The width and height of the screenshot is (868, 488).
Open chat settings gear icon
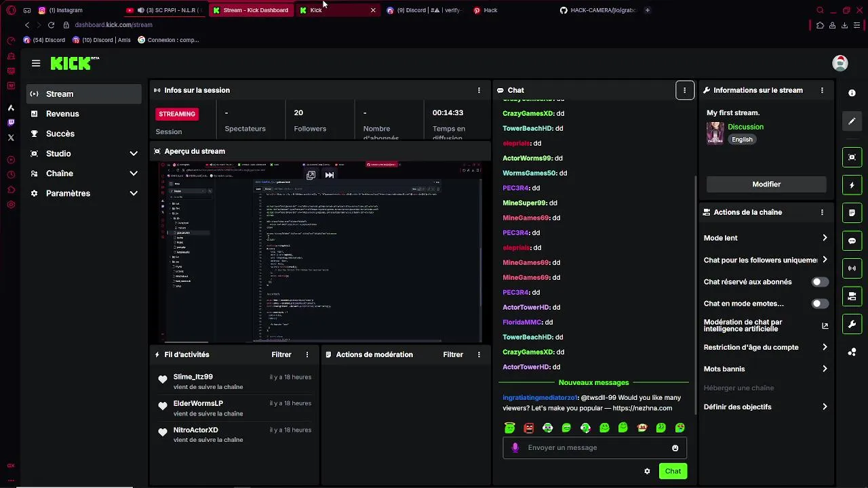pyautogui.click(x=647, y=471)
